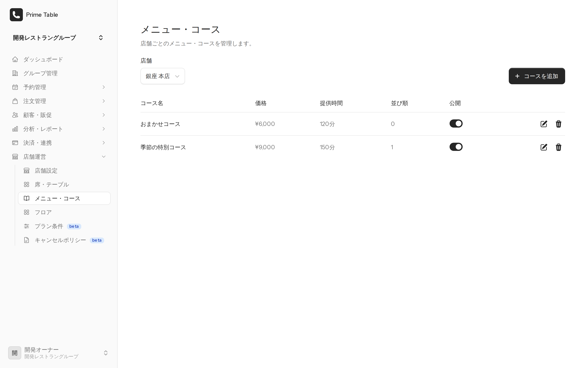This screenshot has height=368, width=588.
Task: Click the 開発オーナー user name
Action: point(42,350)
